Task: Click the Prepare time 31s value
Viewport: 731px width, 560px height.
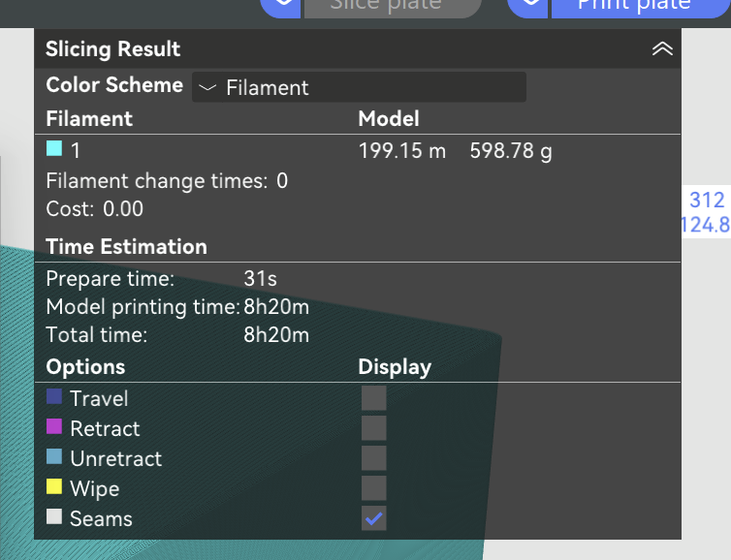Action: click(x=260, y=279)
